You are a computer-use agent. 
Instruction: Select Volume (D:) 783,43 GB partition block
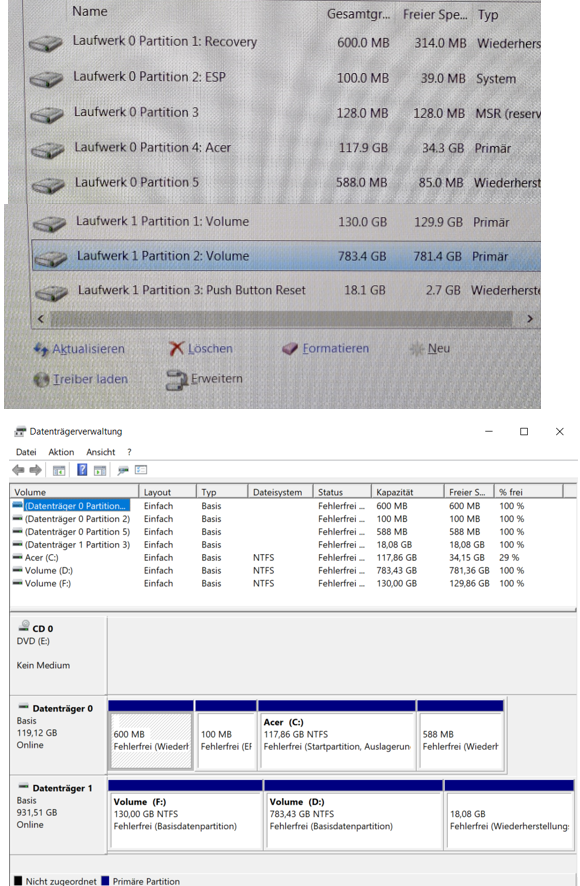(353, 814)
